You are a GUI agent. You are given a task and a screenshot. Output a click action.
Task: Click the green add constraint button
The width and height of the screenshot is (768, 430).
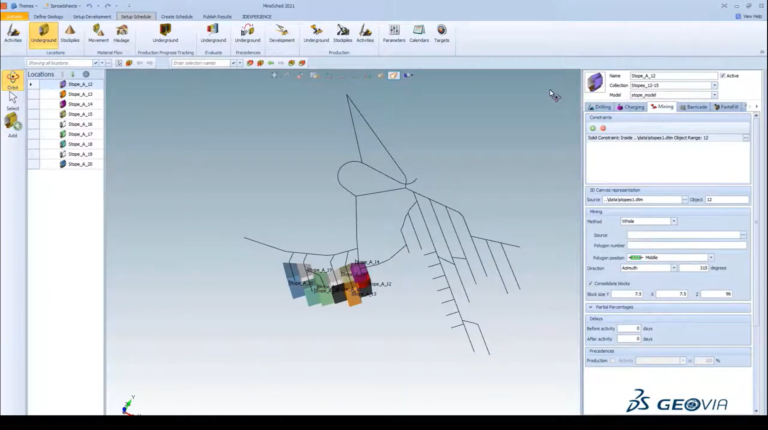(593, 128)
